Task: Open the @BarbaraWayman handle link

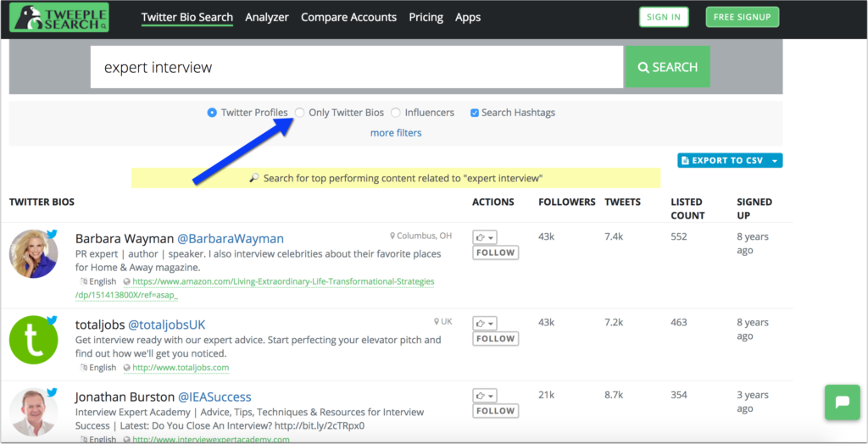Action: [231, 239]
